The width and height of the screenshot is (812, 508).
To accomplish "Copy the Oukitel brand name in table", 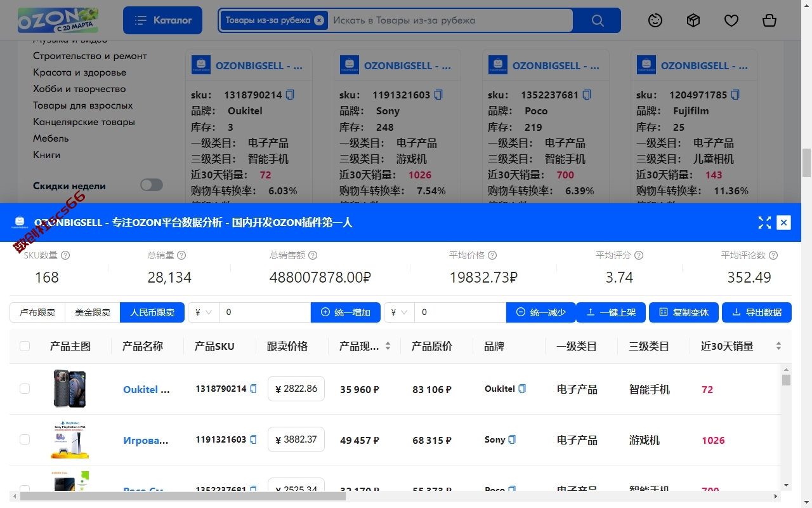I will pyautogui.click(x=522, y=389).
